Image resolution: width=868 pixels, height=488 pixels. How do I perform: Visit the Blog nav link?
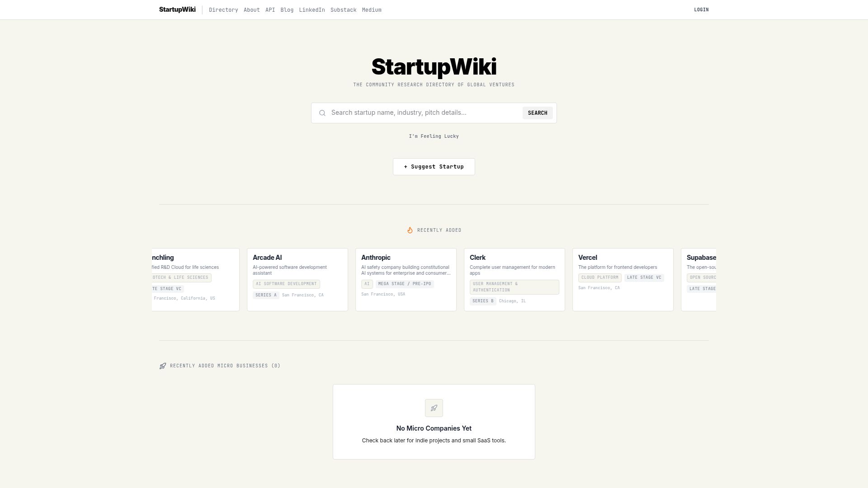287,10
